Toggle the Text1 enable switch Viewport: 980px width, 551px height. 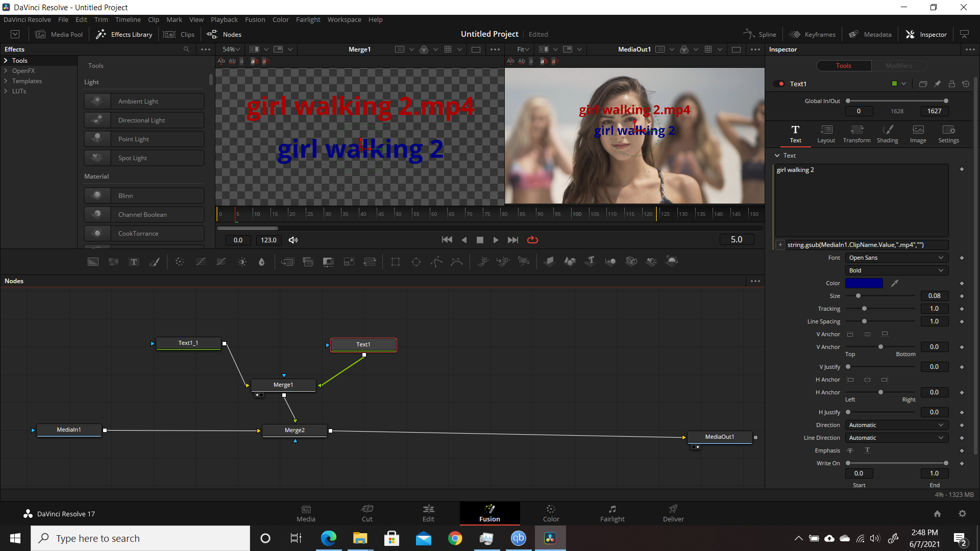[x=779, y=84]
